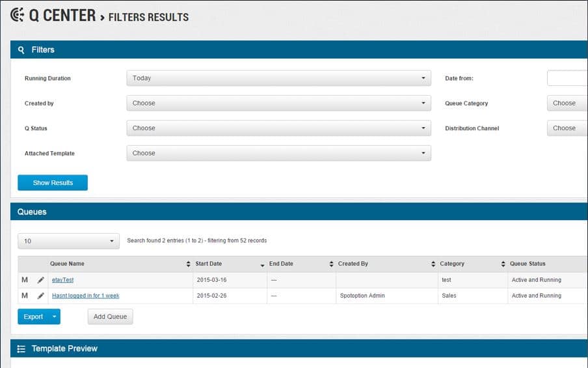
Task: Choose an Attached Template from dropdown
Action: (278, 153)
